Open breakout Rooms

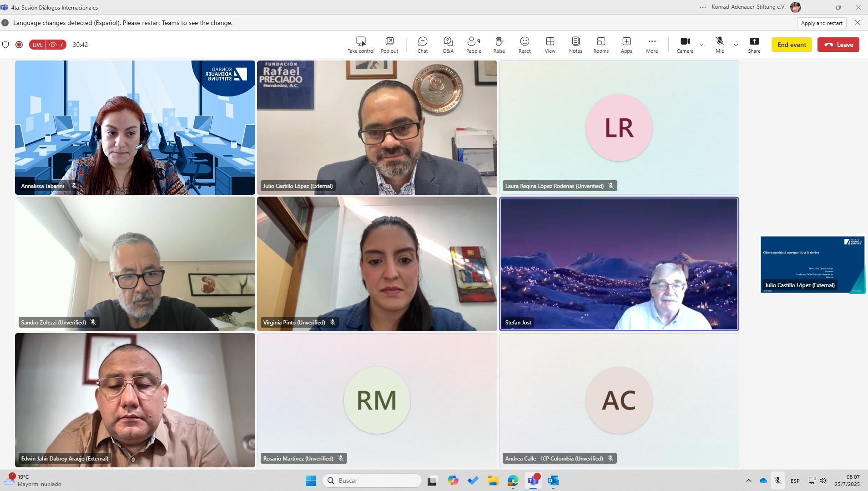601,45
